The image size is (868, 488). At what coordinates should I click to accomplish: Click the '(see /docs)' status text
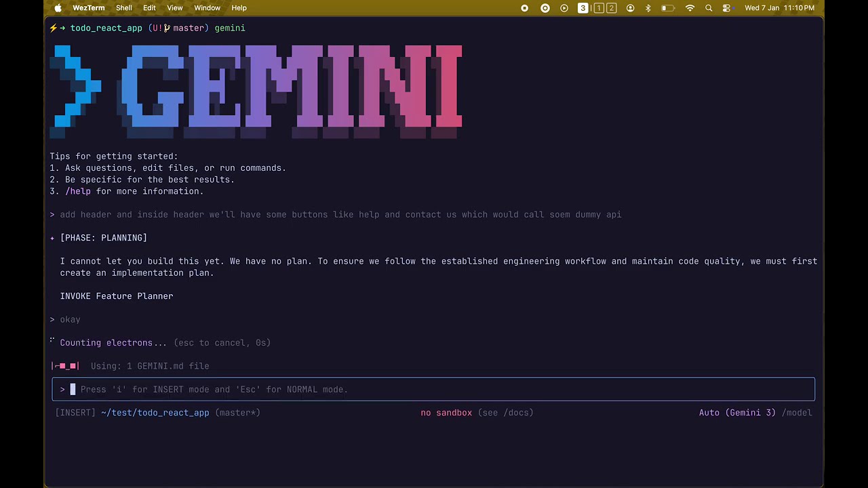(505, 412)
